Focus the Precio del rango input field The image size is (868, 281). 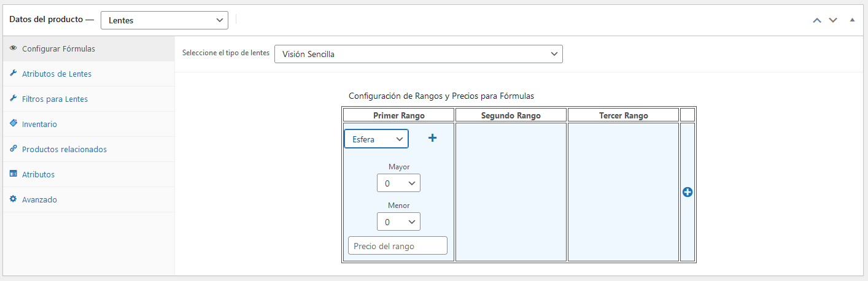tap(398, 245)
